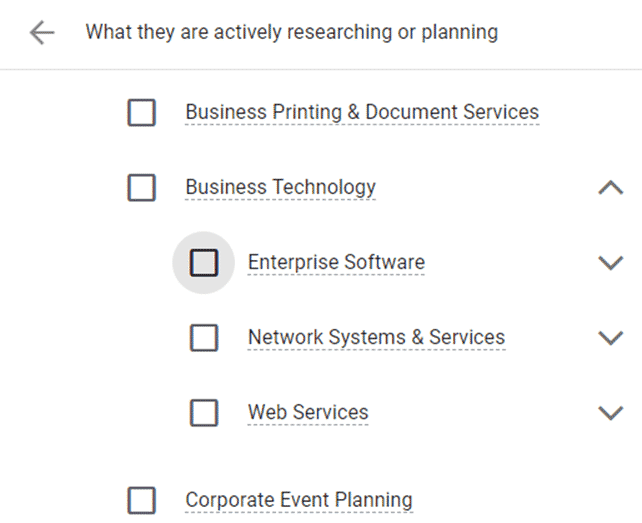This screenshot has width=642, height=523.
Task: Check the Business Printing & Document Services box
Action: point(142,112)
